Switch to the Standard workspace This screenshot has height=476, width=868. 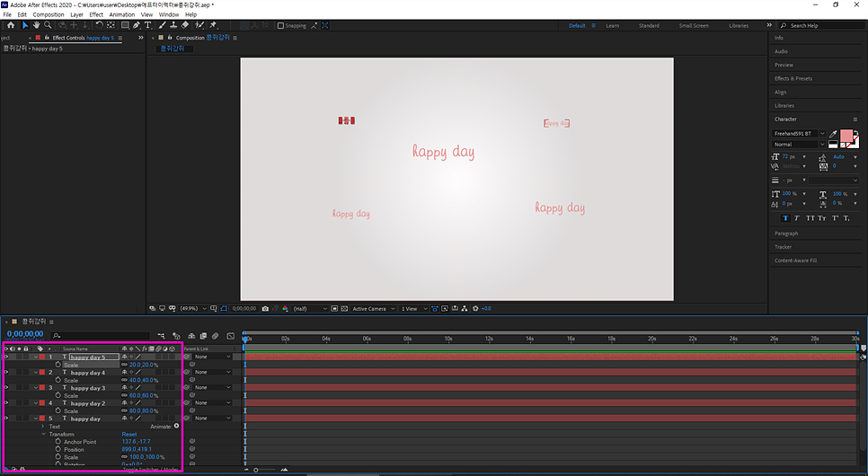(649, 25)
